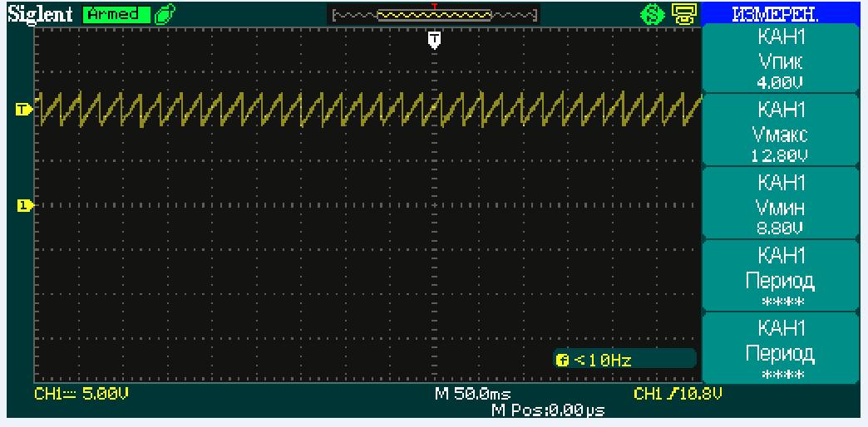Screen dimensions: 868x427
Task: Select the КАН1 Vпик 4.00V measurement
Action: (x=781, y=59)
